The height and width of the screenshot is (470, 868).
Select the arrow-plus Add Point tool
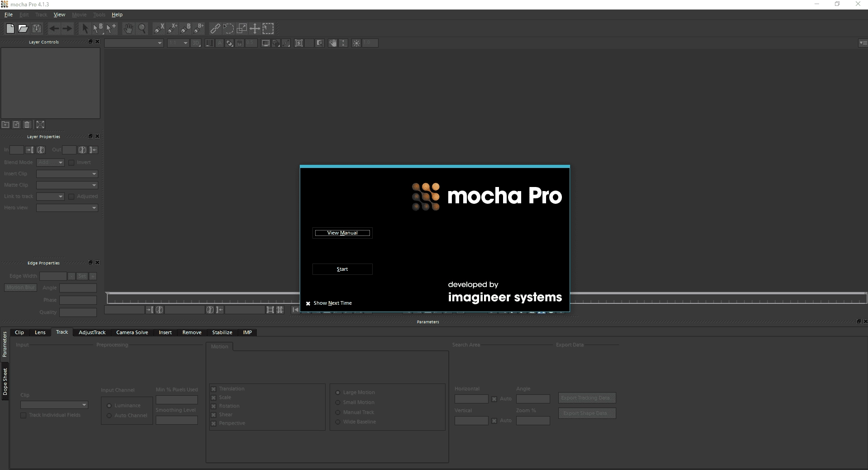coord(111,29)
